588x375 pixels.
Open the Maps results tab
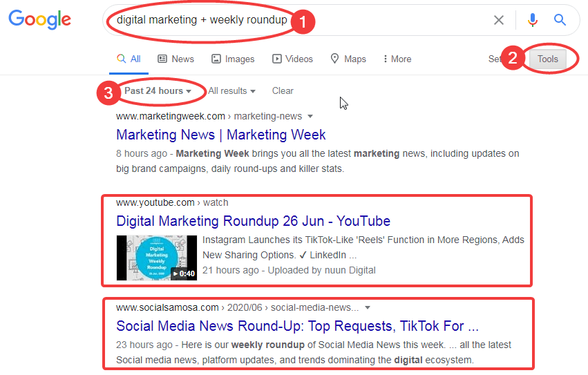[x=348, y=59]
